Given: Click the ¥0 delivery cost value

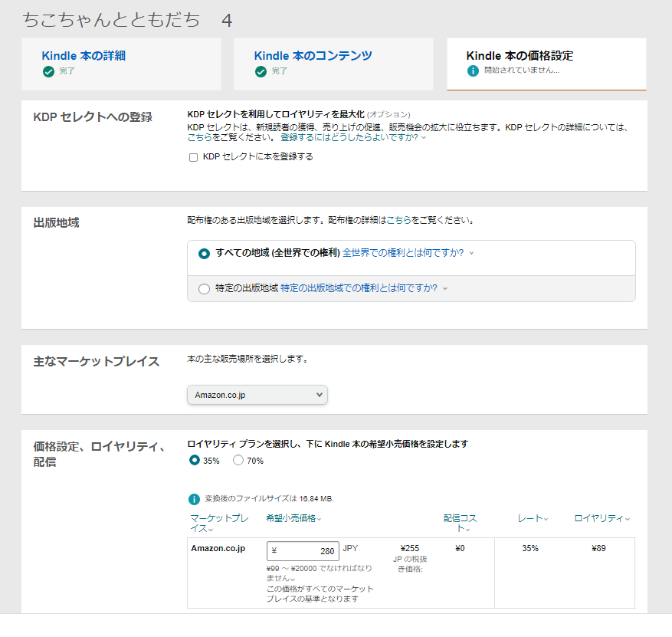Looking at the screenshot, I should click(460, 548).
